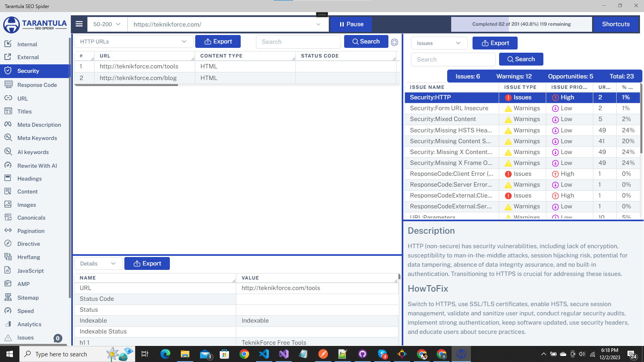Open the Sitemap sidebar icon
This screenshot has width=644, height=362.
(x=8, y=297)
